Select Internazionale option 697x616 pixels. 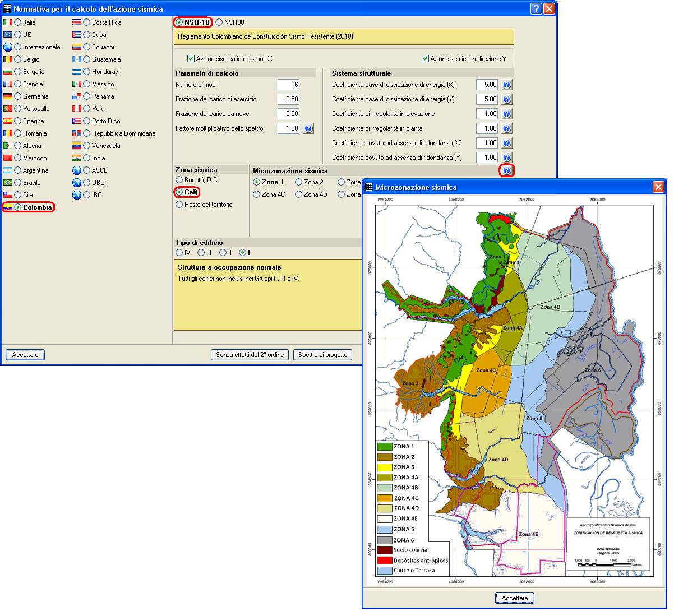(x=18, y=47)
